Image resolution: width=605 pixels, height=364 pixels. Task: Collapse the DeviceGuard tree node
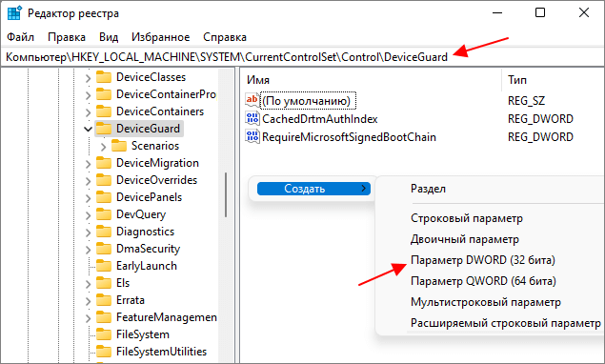click(88, 129)
